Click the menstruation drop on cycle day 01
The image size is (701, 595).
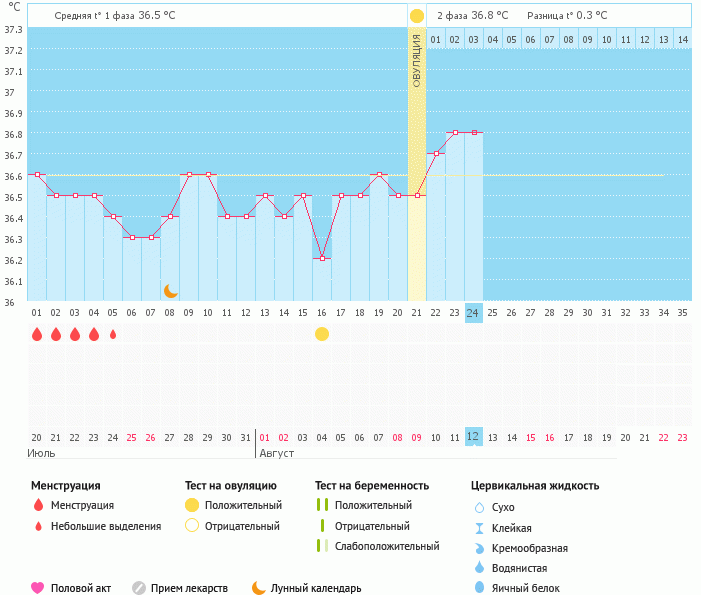coord(37,334)
